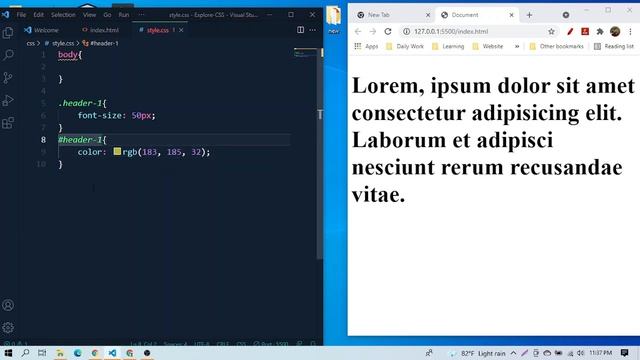640x360 pixels.
Task: Open Source Control view in VS Code
Action: 8,78
